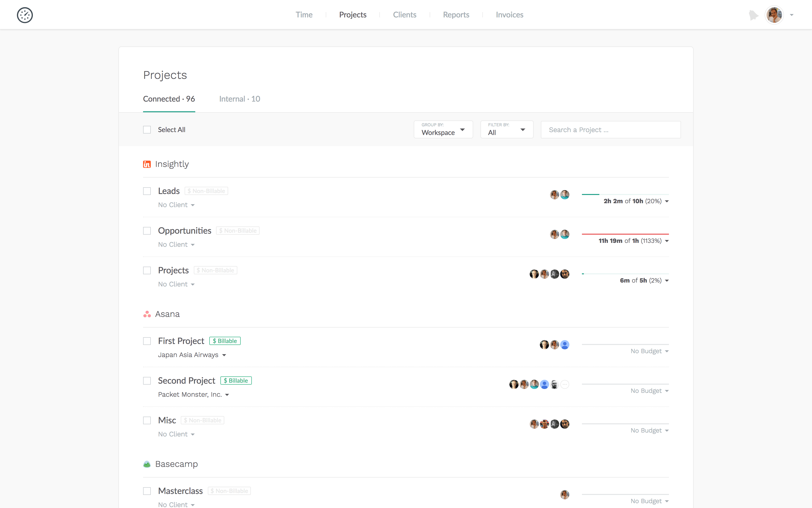This screenshot has height=508, width=812.
Task: Open the notifications bell icon
Action: 753,15
